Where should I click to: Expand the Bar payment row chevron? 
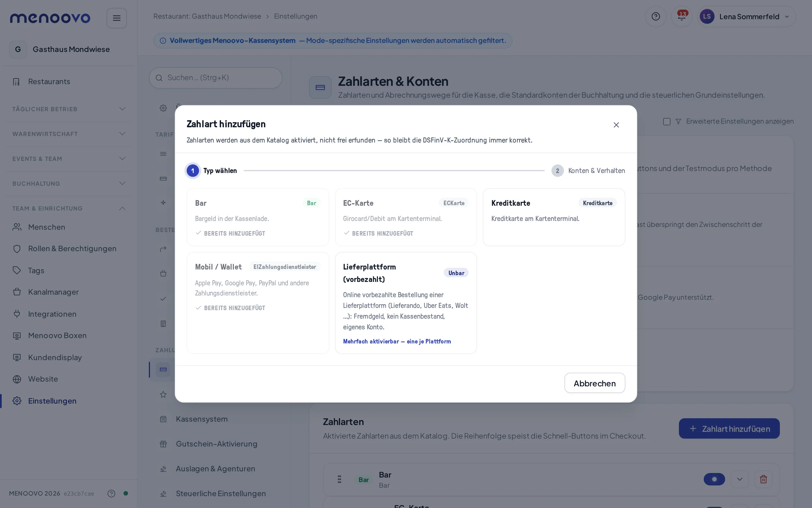pos(740,479)
